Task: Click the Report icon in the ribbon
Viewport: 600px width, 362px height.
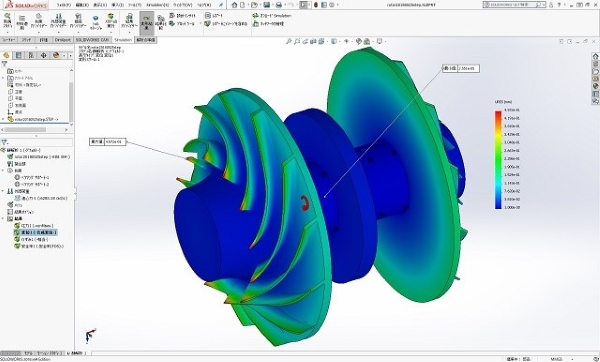Action: point(214,16)
